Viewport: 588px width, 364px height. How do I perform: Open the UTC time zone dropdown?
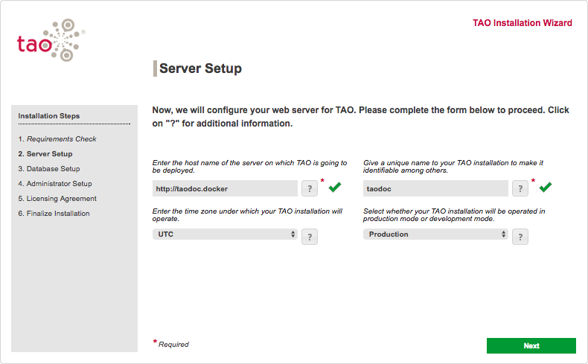[225, 234]
